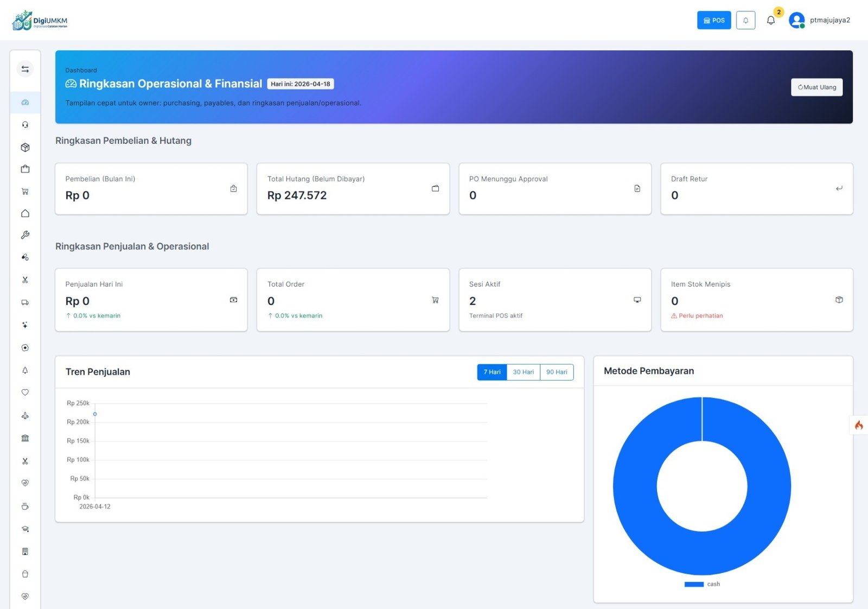The height and width of the screenshot is (609, 868).
Task: Toggle the cash legend swatch in chart
Action: point(694,584)
